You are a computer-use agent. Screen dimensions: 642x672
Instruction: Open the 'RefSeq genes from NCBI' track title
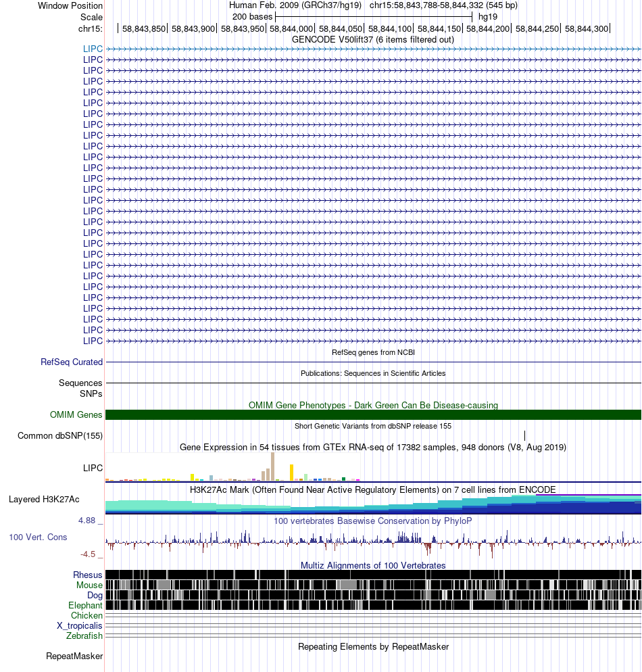point(373,352)
